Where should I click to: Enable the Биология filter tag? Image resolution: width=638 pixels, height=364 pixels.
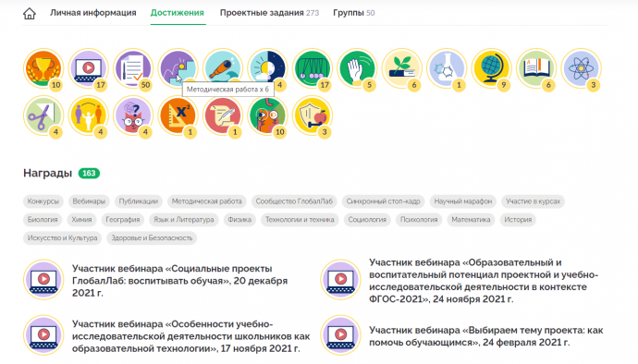pos(43,220)
